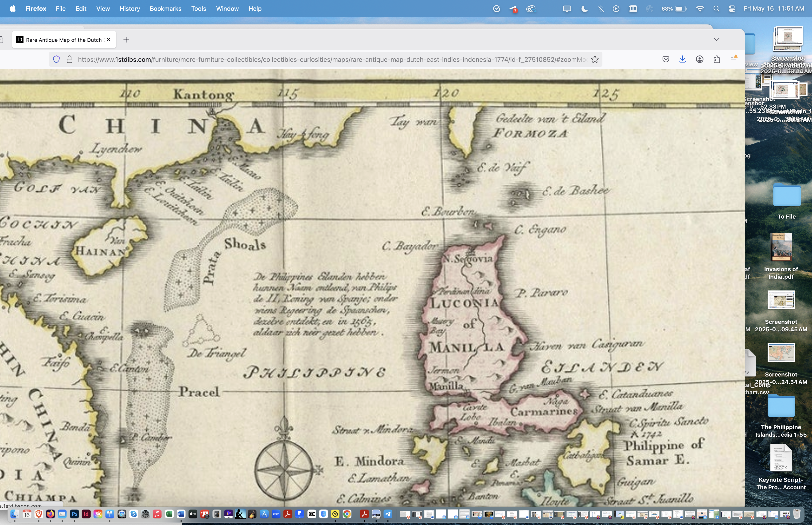Image resolution: width=812 pixels, height=525 pixels.
Task: Open Telegram from the dock
Action: [388, 514]
